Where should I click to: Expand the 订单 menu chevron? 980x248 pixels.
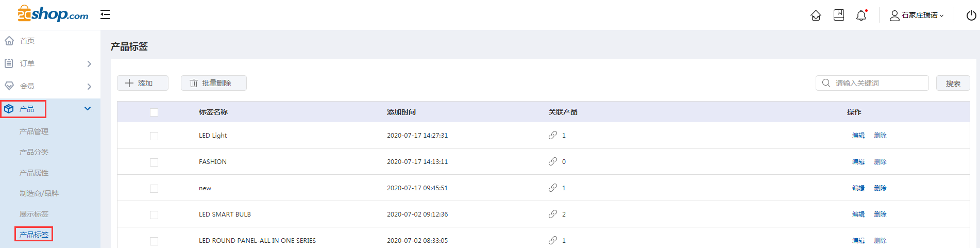click(x=89, y=64)
